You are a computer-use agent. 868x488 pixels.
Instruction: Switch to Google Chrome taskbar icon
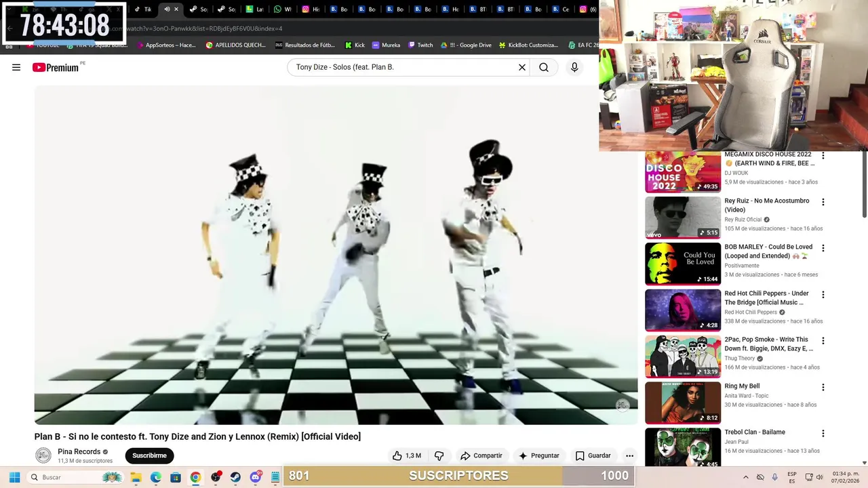[x=195, y=477]
